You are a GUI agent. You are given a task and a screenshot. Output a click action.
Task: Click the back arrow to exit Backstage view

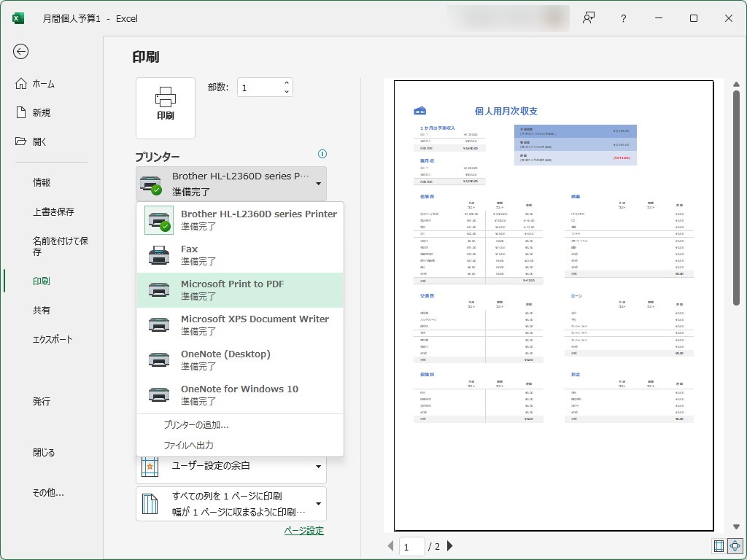click(x=20, y=52)
